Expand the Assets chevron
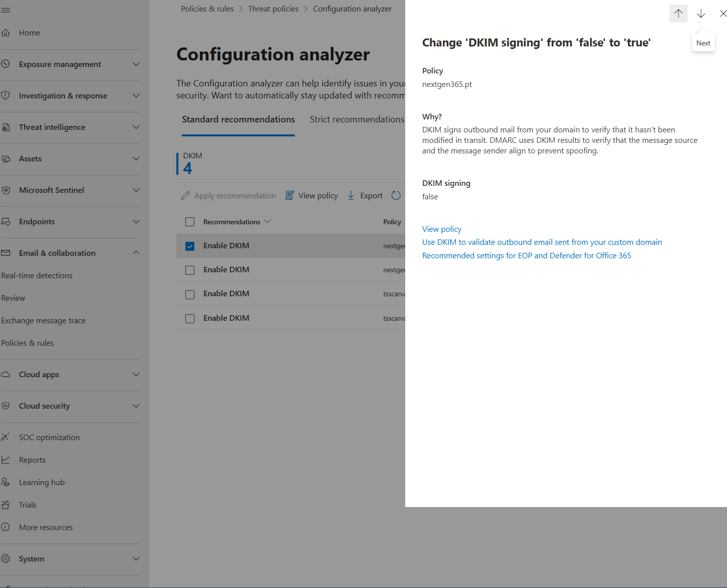Image resolution: width=727 pixels, height=588 pixels. [136, 158]
